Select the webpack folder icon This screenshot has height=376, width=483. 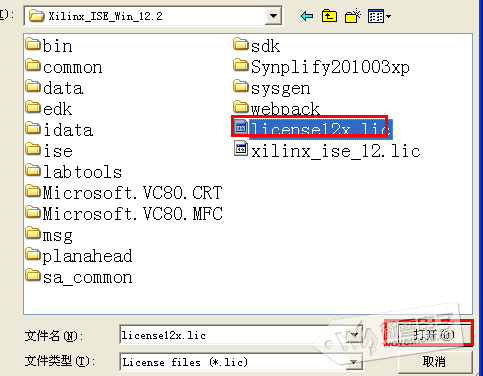click(x=241, y=107)
